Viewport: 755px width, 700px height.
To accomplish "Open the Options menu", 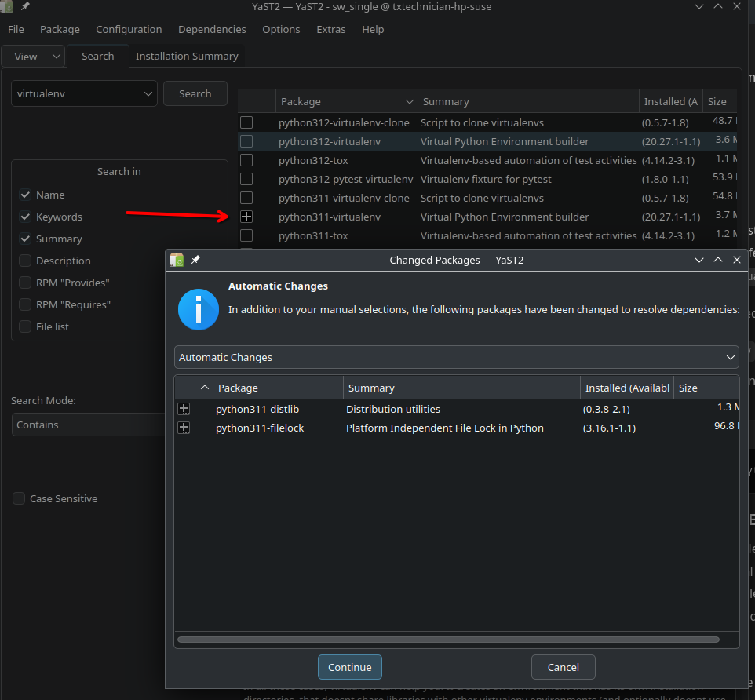I will point(281,29).
